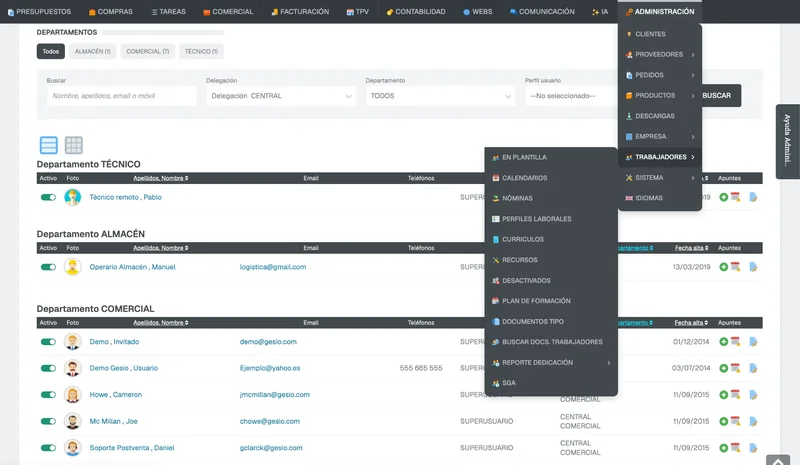
Task: Toggle active switch for Soporte Postventa, Daniel
Action: 48,448
